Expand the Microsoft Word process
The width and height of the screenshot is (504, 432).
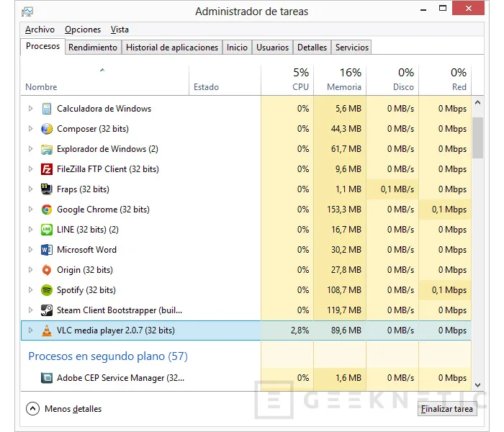tap(30, 250)
